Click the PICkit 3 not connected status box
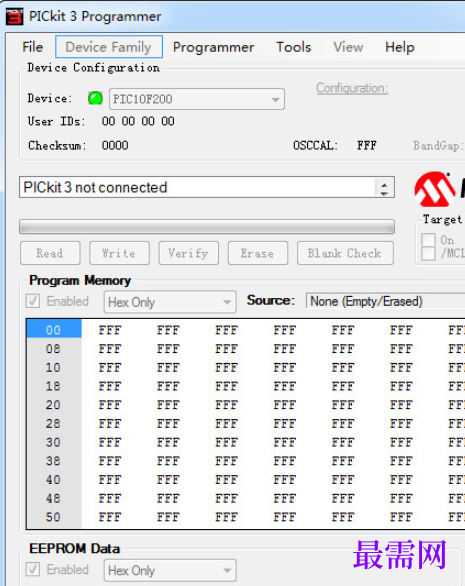The height and width of the screenshot is (586, 465). tap(207, 187)
